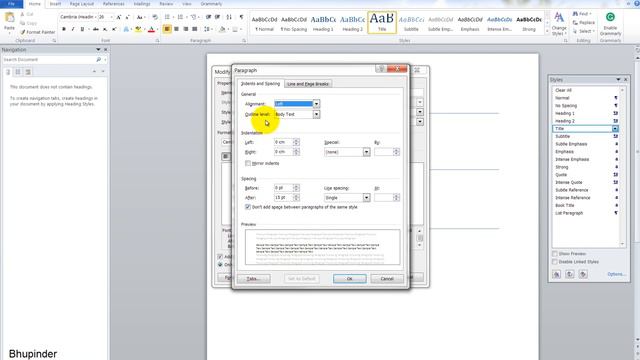Click the Grow Font icon
Viewport: 640px width, 360px height.
(x=118, y=17)
